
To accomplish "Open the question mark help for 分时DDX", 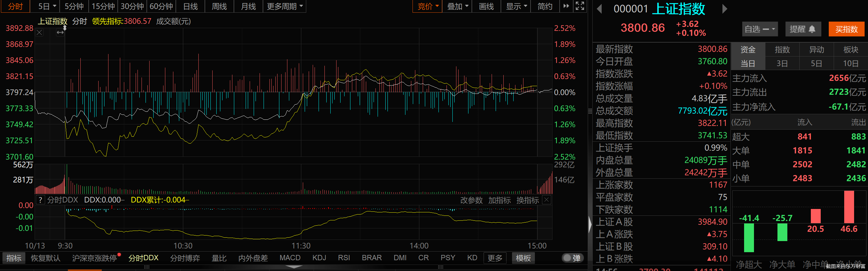I will [40, 200].
